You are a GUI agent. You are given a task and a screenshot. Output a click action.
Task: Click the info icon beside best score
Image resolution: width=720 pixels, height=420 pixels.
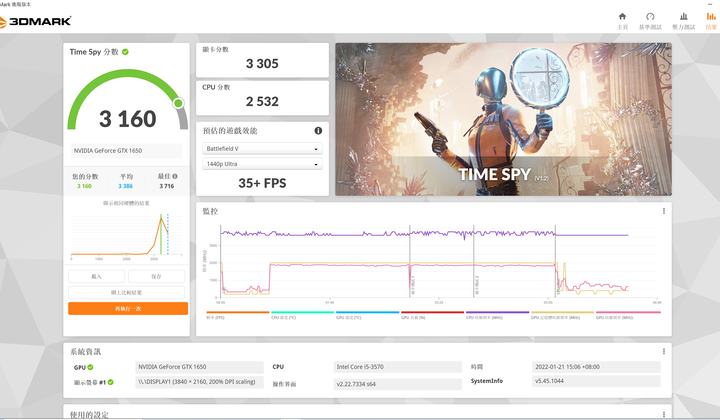(175, 176)
